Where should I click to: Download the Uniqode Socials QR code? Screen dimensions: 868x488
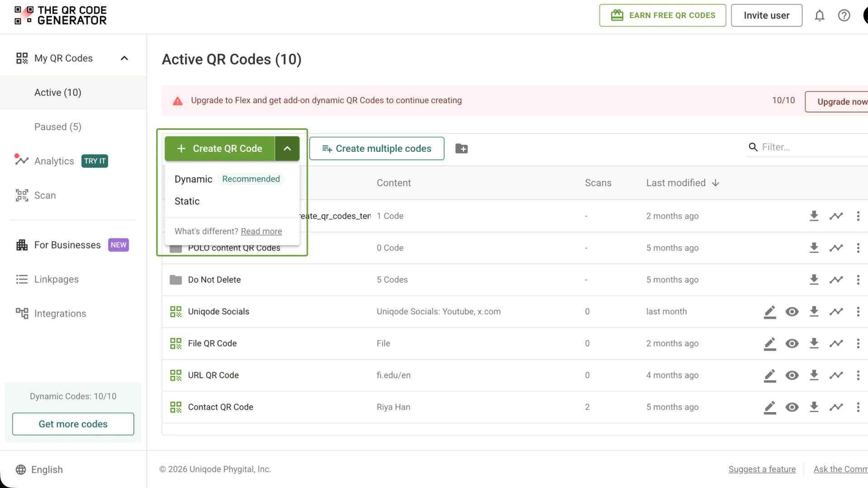(814, 312)
